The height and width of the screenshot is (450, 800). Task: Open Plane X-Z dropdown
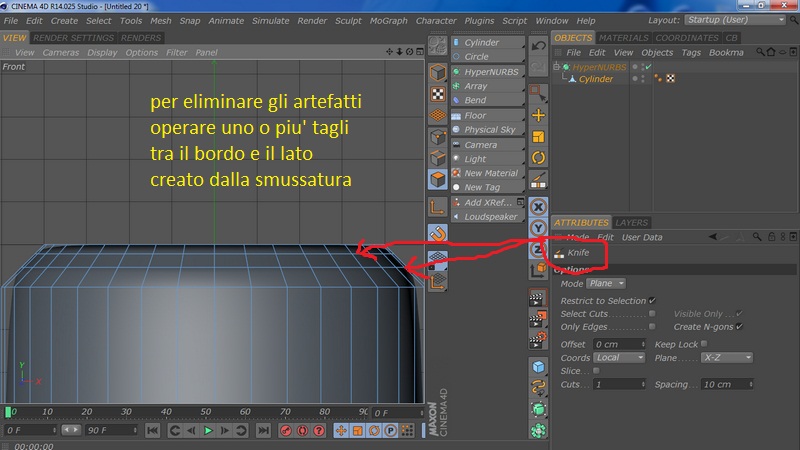pyautogui.click(x=727, y=358)
